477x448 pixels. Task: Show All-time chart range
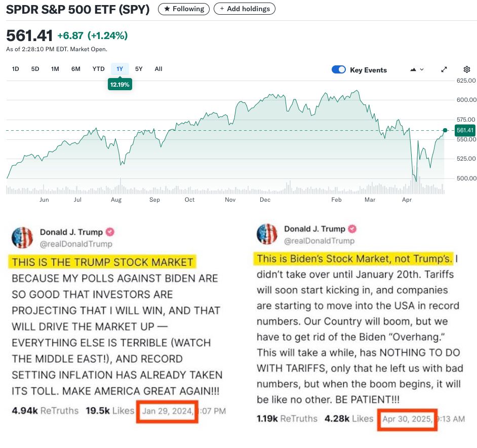tap(158, 69)
